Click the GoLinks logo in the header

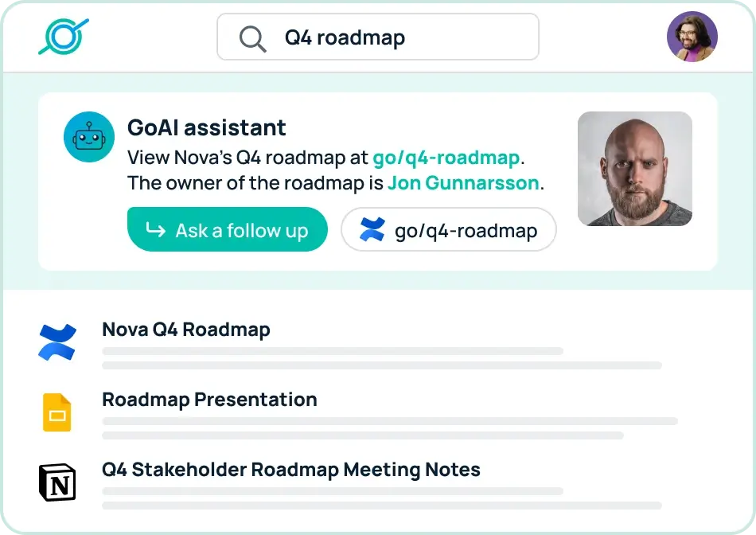click(x=63, y=35)
